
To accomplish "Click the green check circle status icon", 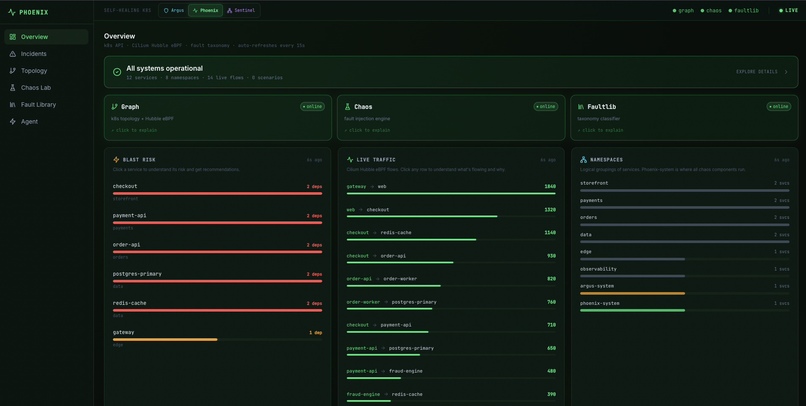I will tap(117, 72).
